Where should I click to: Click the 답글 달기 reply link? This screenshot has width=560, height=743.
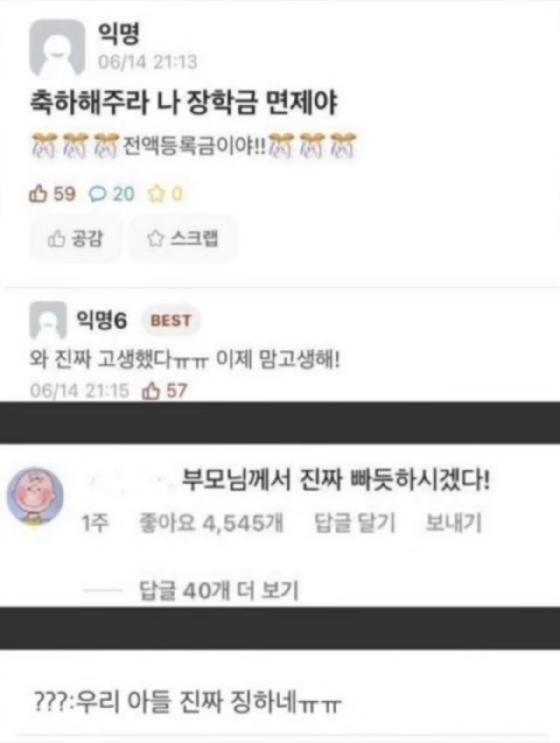coord(355,523)
